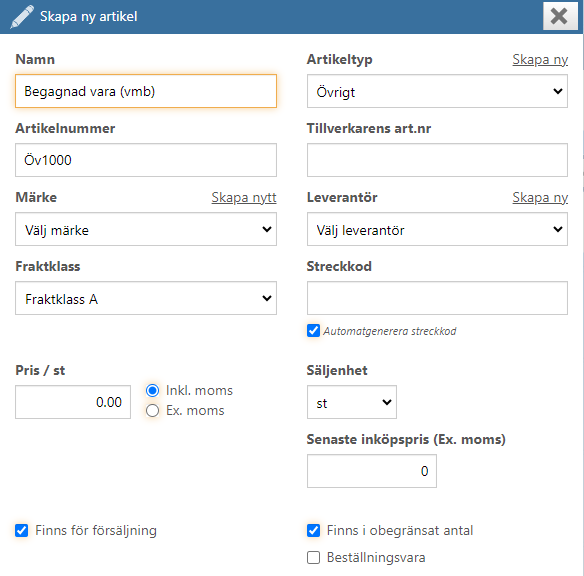
Task: Click Skapa ny link beside Leverantör
Action: coord(540,197)
